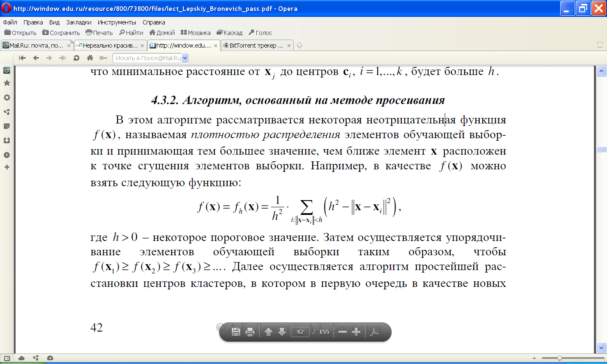Viewport: 607px width, 364px height.
Task: Open the history clock panel
Action: (x=7, y=155)
